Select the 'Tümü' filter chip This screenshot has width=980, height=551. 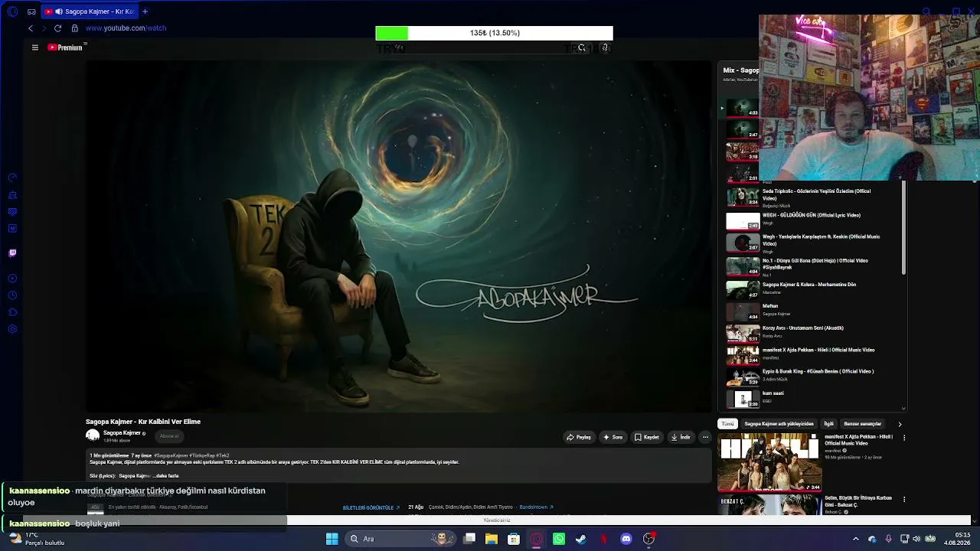(727, 423)
